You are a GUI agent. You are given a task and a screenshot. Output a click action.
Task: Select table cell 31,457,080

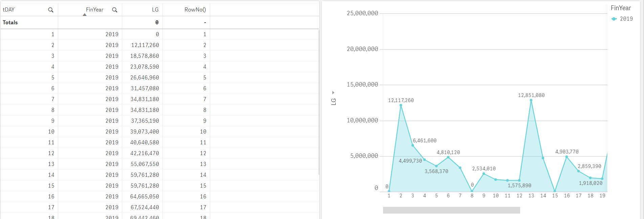[x=145, y=88]
